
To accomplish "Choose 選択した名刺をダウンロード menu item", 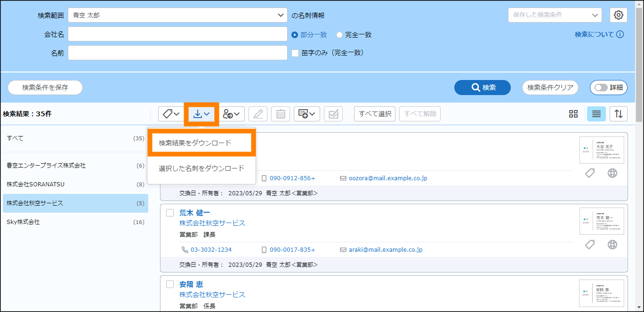I will point(201,168).
